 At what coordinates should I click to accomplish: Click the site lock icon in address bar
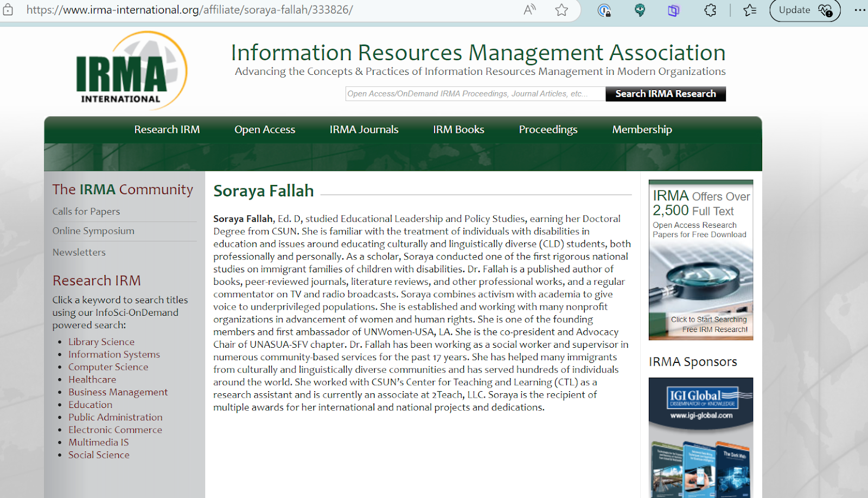click(8, 10)
